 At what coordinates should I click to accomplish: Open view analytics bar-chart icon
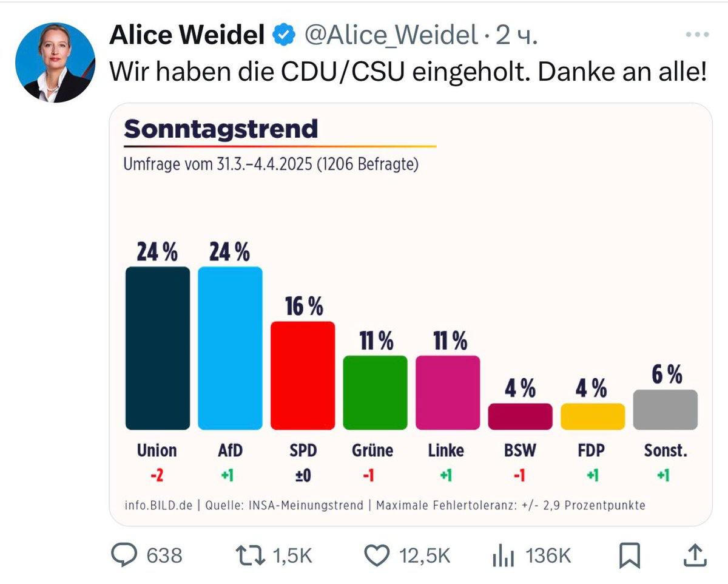point(503,555)
